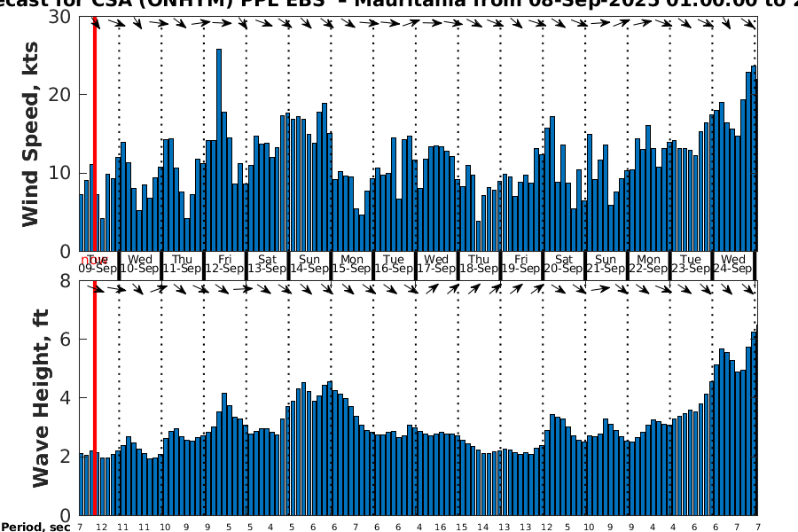
Task: Select the Fri 12-Sep date label
Action: pos(224,264)
